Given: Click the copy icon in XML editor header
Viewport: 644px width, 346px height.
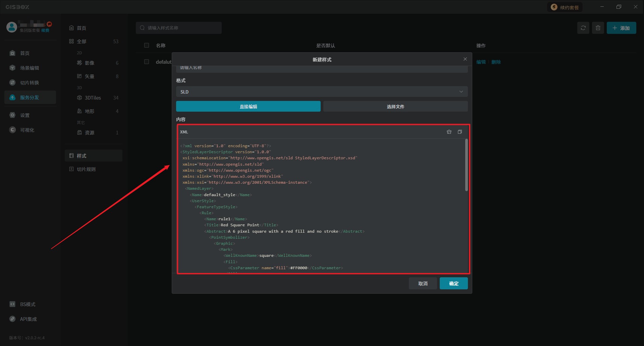Looking at the screenshot, I should pos(460,132).
